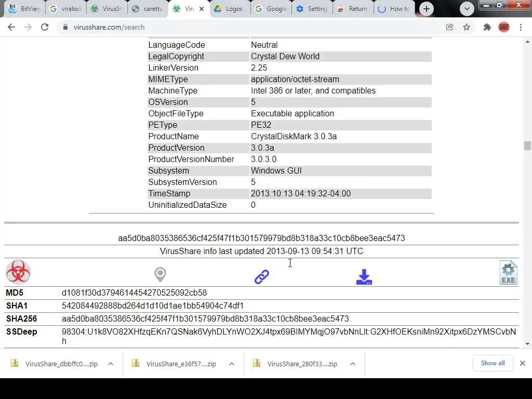Click the share page icon in address bar

pyautogui.click(x=449, y=27)
